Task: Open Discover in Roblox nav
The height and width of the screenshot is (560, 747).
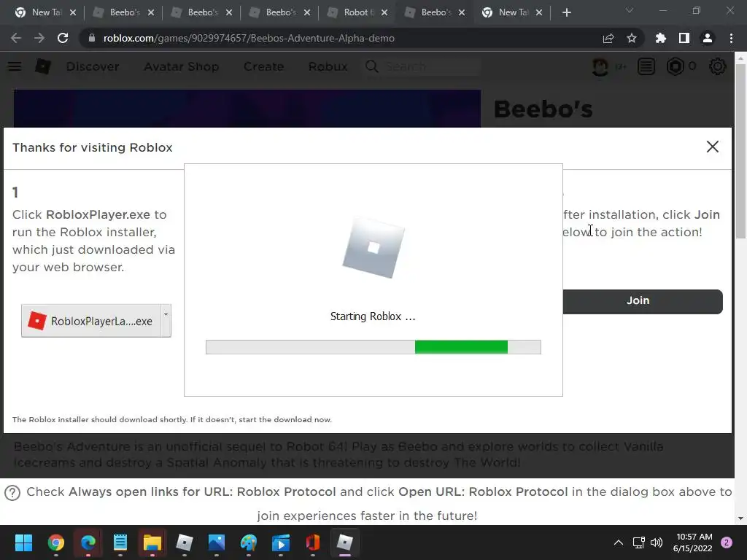Action: (93, 66)
